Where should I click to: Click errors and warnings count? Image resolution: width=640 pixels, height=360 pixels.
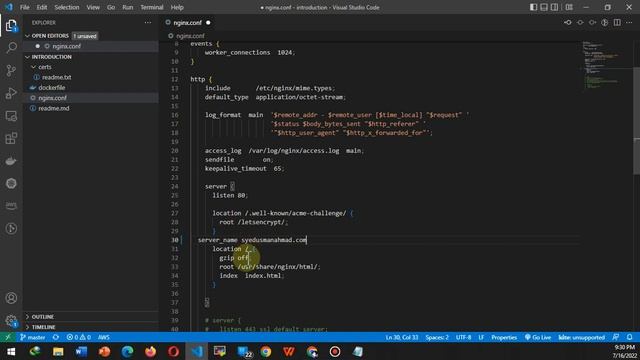click(79, 337)
